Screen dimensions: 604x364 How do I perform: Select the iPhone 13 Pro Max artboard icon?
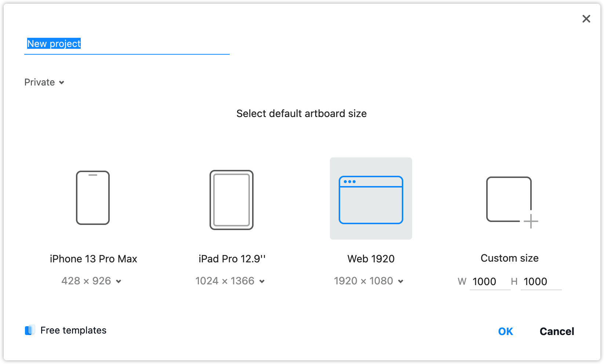[x=93, y=198]
